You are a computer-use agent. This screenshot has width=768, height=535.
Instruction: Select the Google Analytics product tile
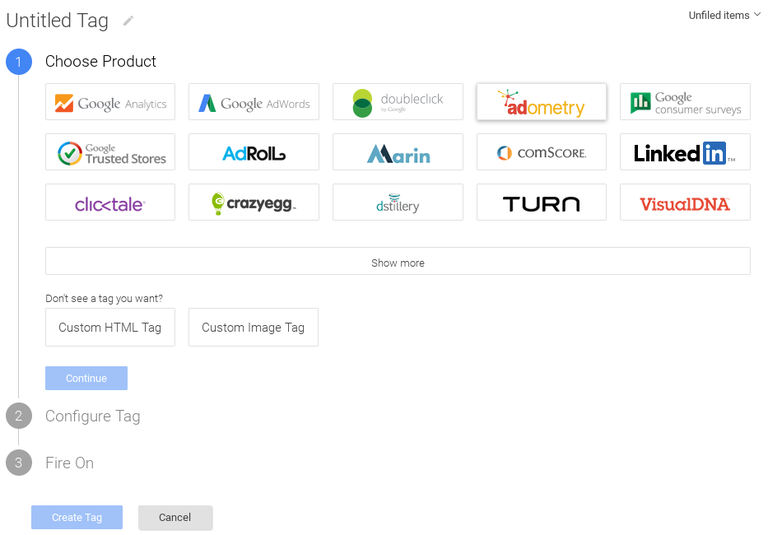coord(110,102)
